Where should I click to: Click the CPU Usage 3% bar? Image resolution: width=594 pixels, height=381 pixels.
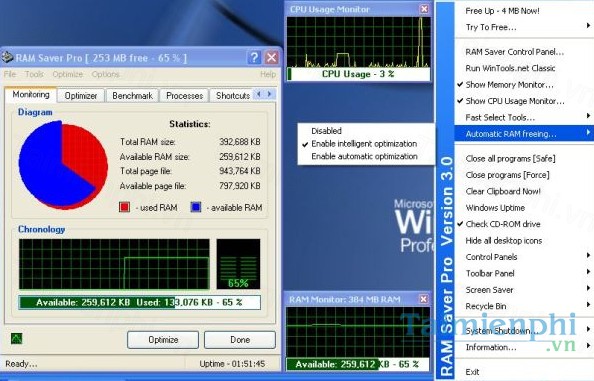click(358, 74)
